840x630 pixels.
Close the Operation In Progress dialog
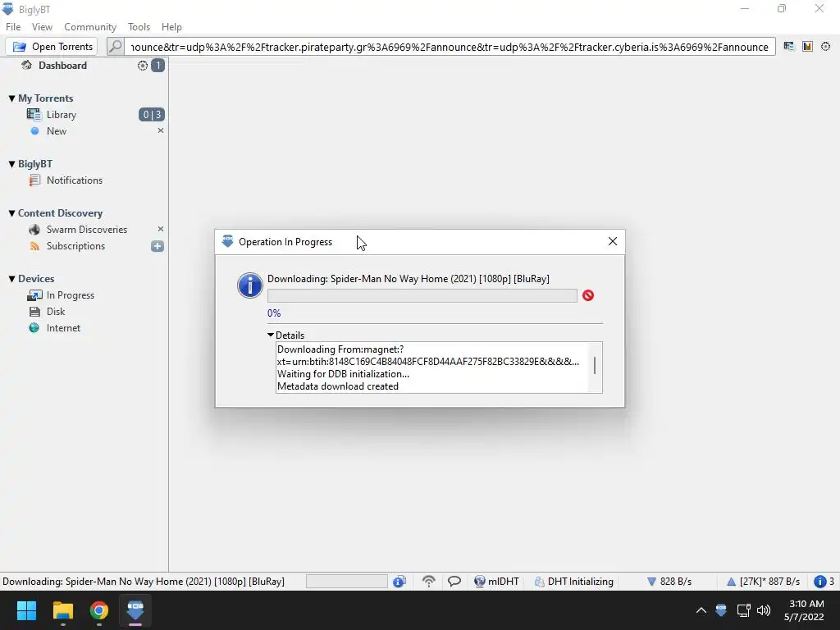[612, 242]
